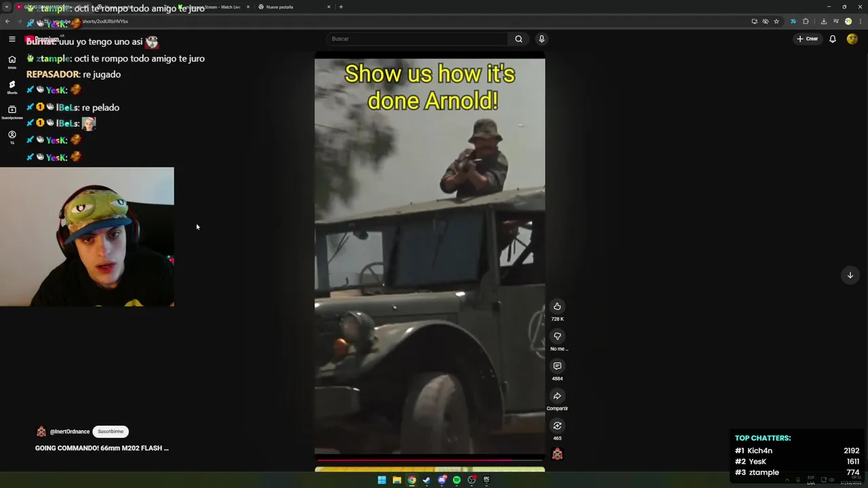Click top chatter '#3 ztample'

coord(797,472)
